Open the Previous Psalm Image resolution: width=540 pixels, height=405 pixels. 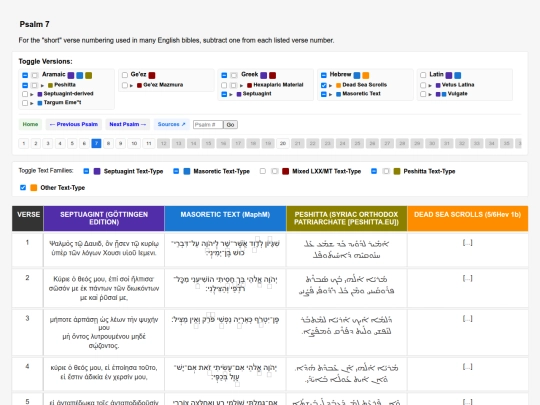point(74,124)
